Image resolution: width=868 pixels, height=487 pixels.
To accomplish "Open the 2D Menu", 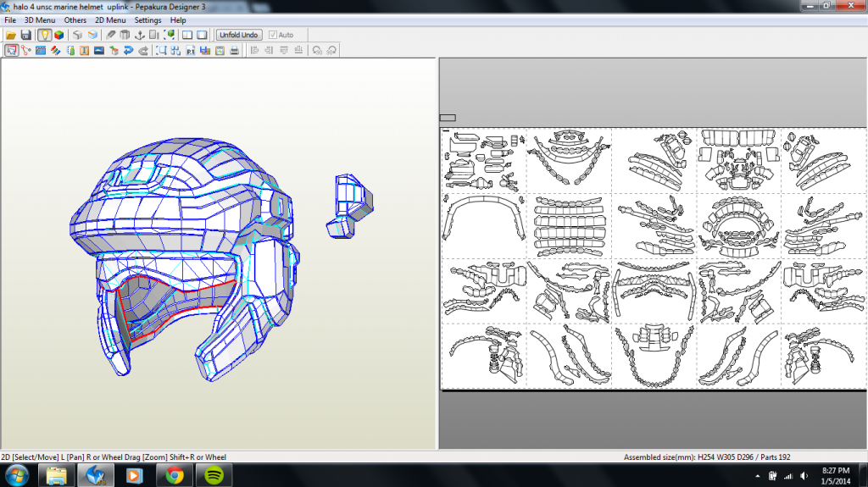I will (x=109, y=19).
